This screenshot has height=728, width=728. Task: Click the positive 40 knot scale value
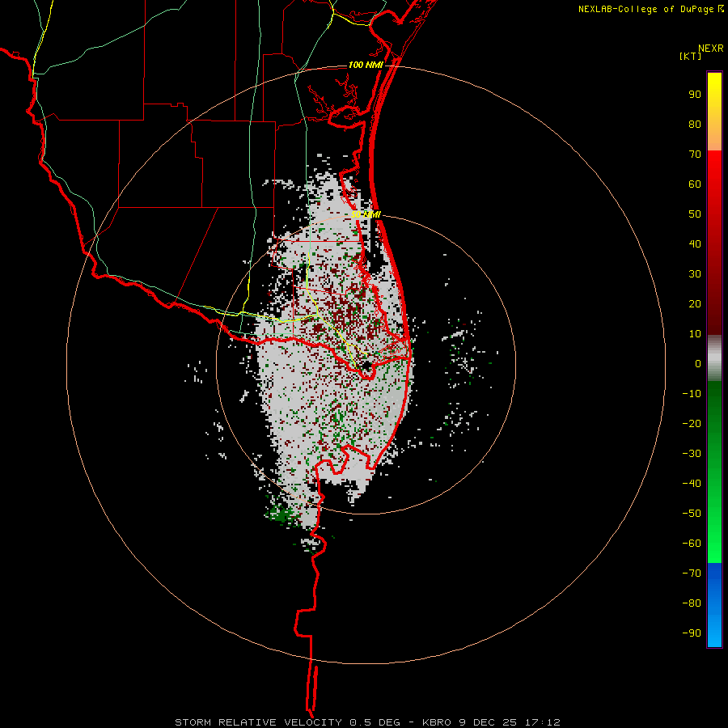tap(695, 243)
